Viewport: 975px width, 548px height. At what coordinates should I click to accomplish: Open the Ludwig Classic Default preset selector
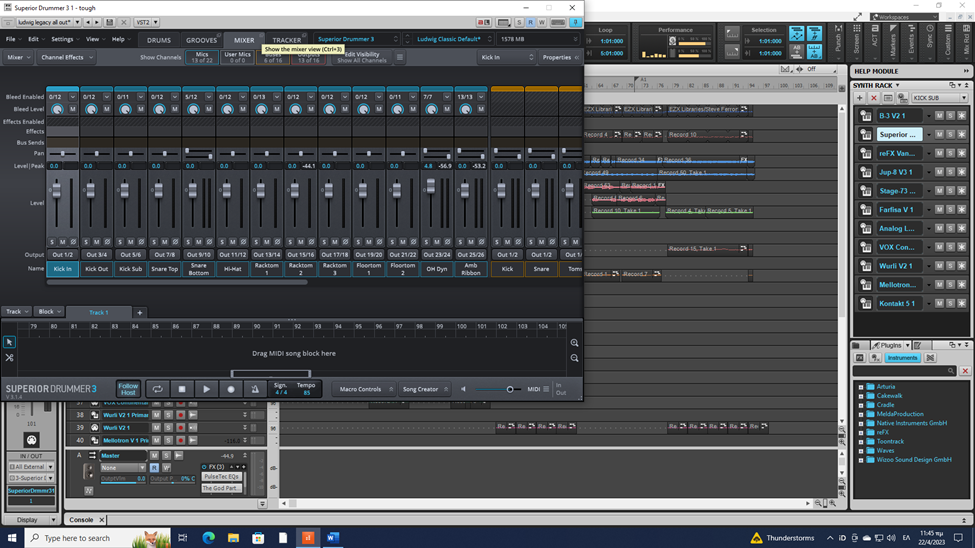click(x=453, y=39)
